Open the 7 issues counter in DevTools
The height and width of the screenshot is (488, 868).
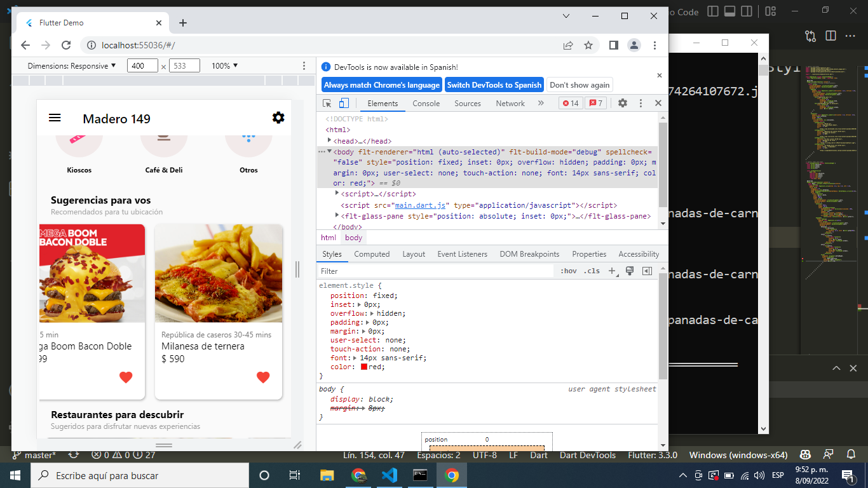[595, 104]
